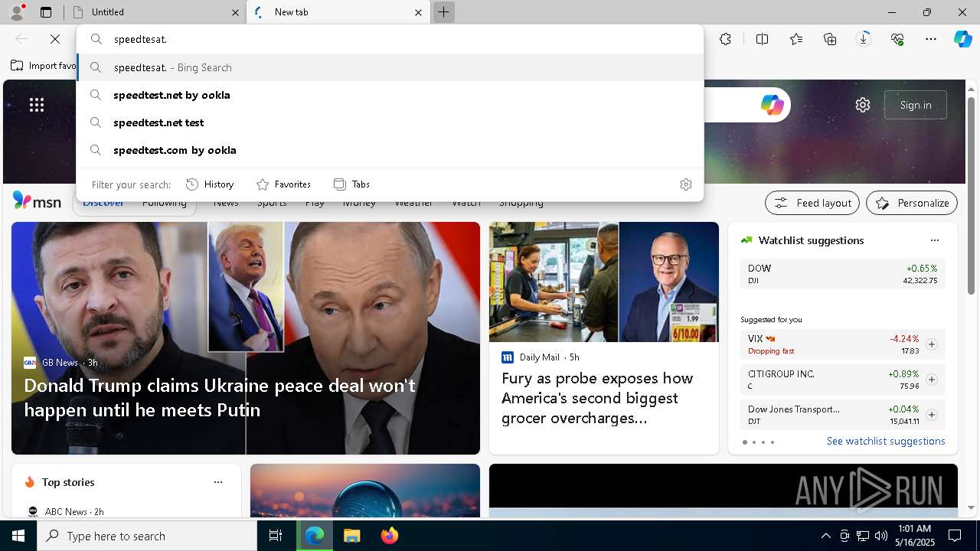Viewport: 980px width, 551px height.
Task: Close the New tab tab
Action: tap(418, 12)
